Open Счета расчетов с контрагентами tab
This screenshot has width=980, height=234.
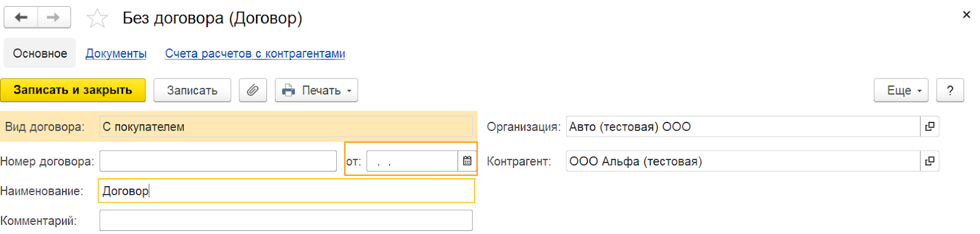tap(255, 53)
